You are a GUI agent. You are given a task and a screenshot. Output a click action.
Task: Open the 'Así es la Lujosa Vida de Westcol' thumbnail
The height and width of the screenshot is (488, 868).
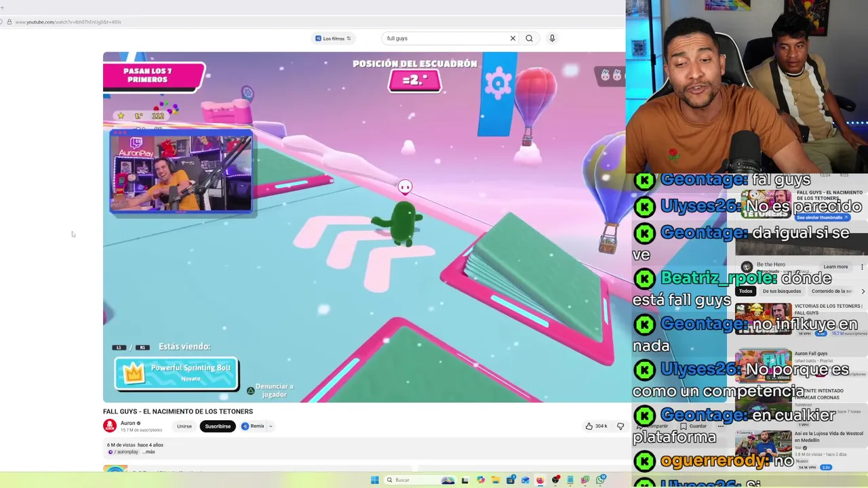coord(763,446)
